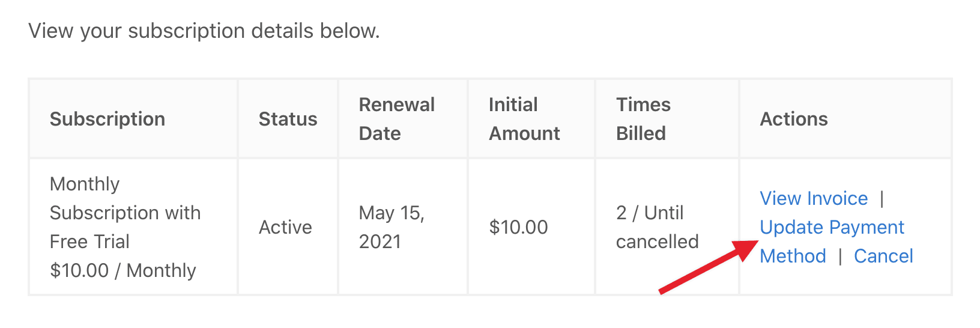Click the Times Billed column header
980x328 pixels.
pos(643,119)
